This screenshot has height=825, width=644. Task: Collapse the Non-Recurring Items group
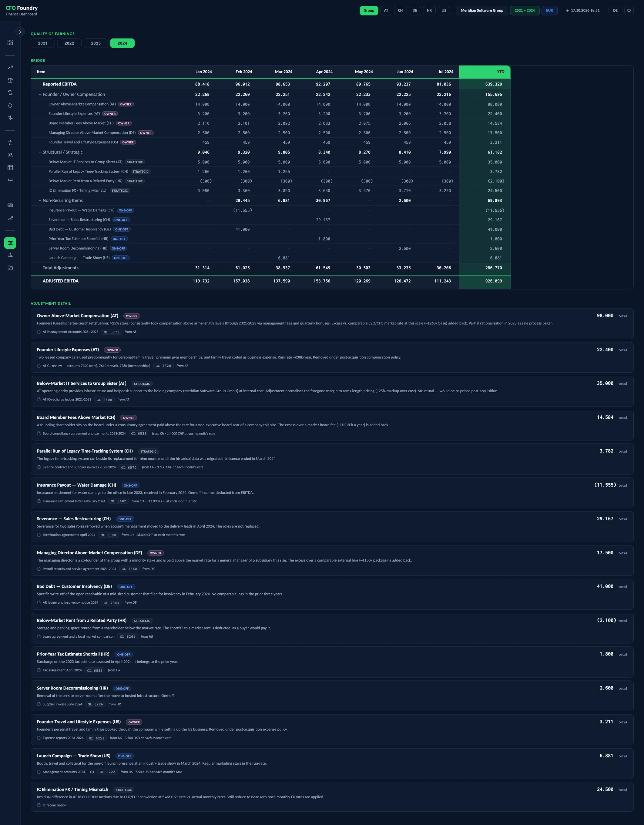click(40, 201)
